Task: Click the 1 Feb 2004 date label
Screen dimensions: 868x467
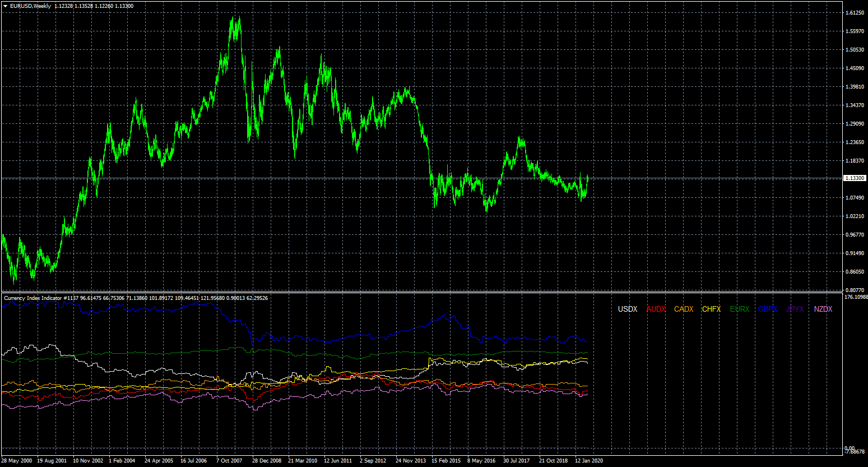Action: [122, 461]
